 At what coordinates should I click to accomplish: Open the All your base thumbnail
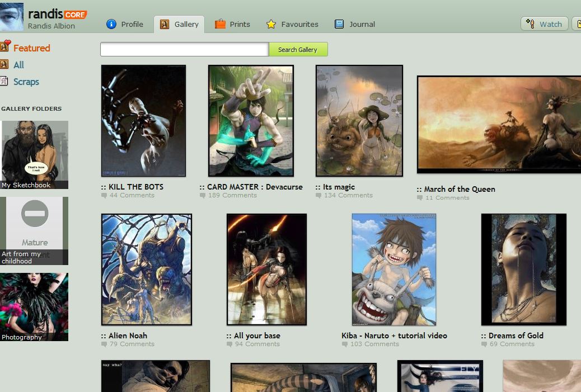(266, 270)
